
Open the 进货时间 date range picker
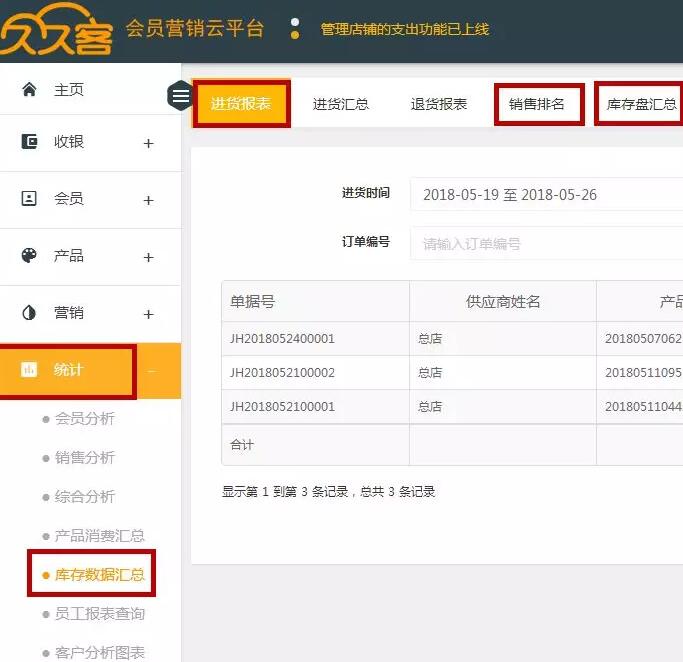point(545,195)
